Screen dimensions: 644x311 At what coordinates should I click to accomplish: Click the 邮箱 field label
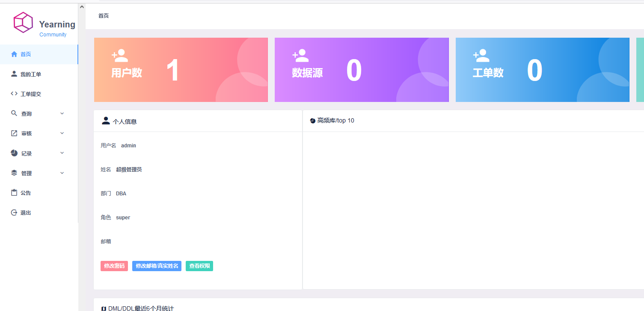click(x=106, y=242)
